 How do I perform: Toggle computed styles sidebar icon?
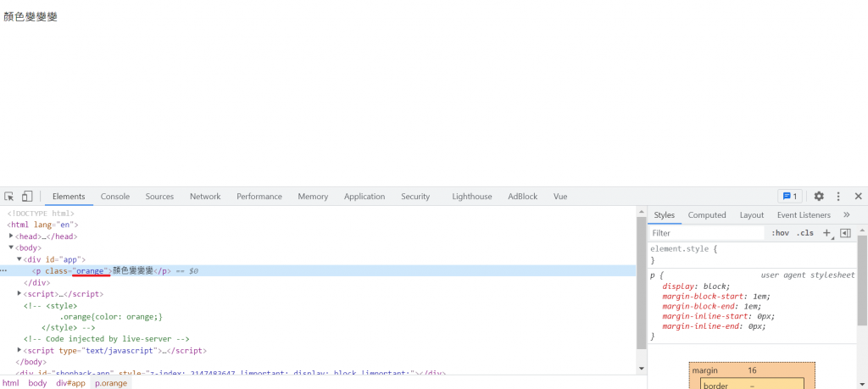(845, 233)
